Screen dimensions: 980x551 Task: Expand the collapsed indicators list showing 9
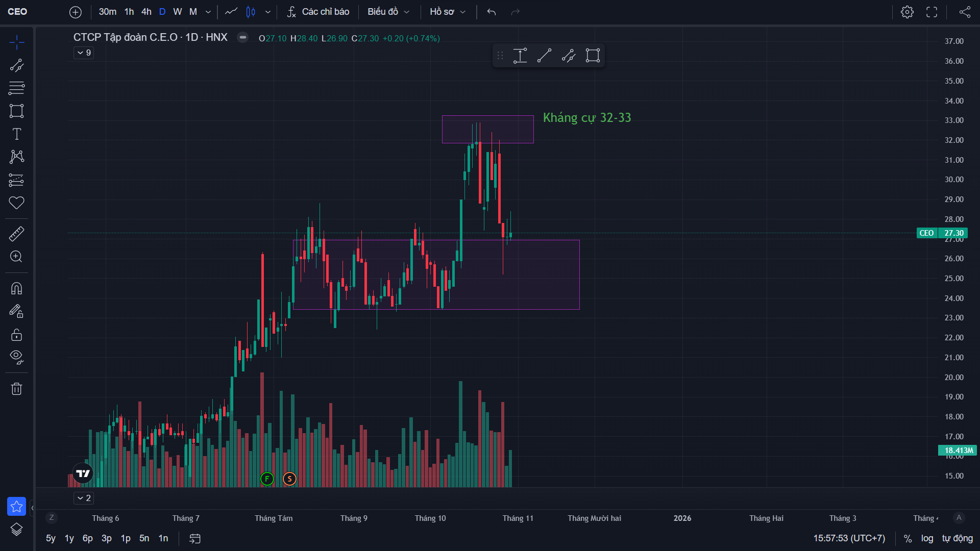(84, 53)
